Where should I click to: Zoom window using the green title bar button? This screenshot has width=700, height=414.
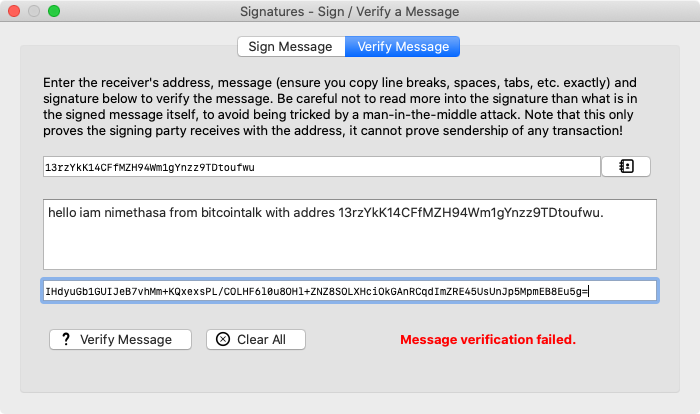(x=54, y=11)
